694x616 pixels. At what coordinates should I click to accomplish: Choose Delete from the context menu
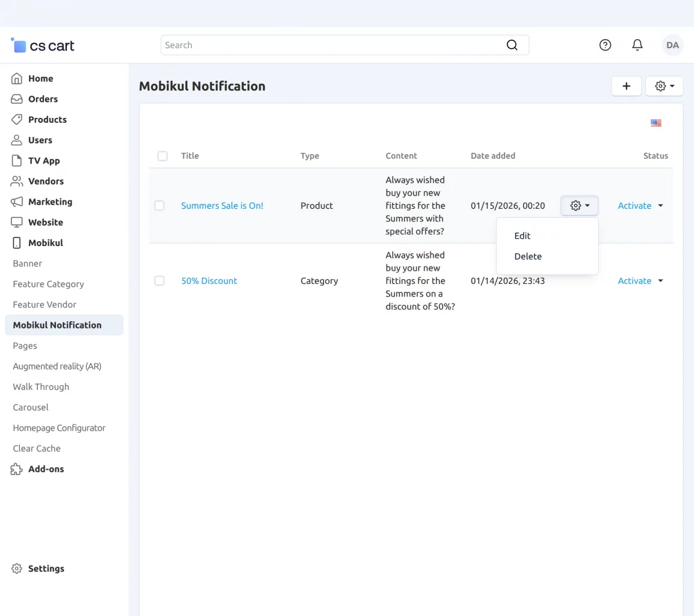click(528, 256)
